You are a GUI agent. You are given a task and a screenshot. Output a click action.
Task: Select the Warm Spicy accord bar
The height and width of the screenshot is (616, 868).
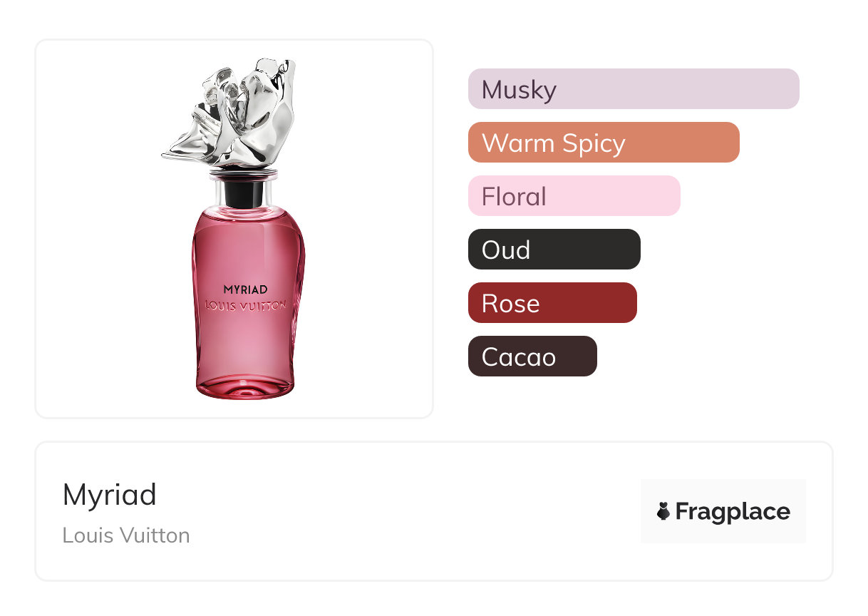tap(604, 143)
